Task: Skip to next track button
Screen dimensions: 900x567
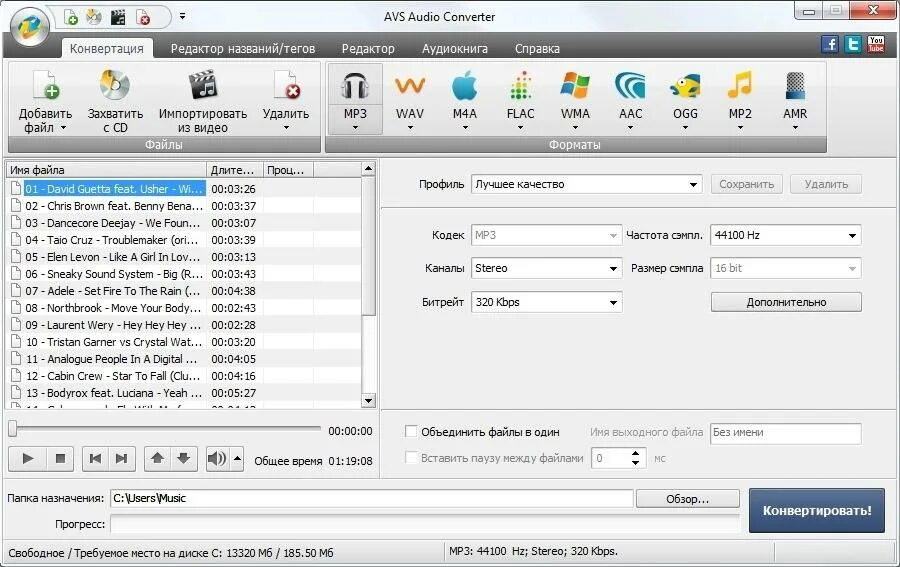Action: 122,458
